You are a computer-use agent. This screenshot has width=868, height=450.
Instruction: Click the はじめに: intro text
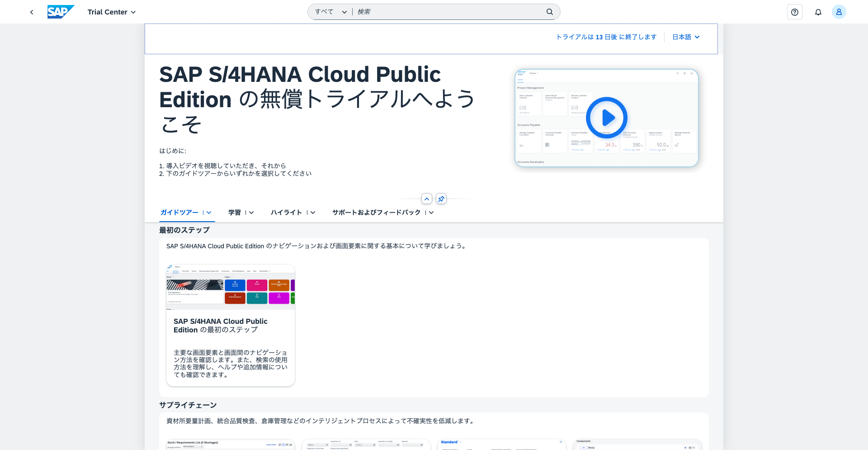click(173, 151)
